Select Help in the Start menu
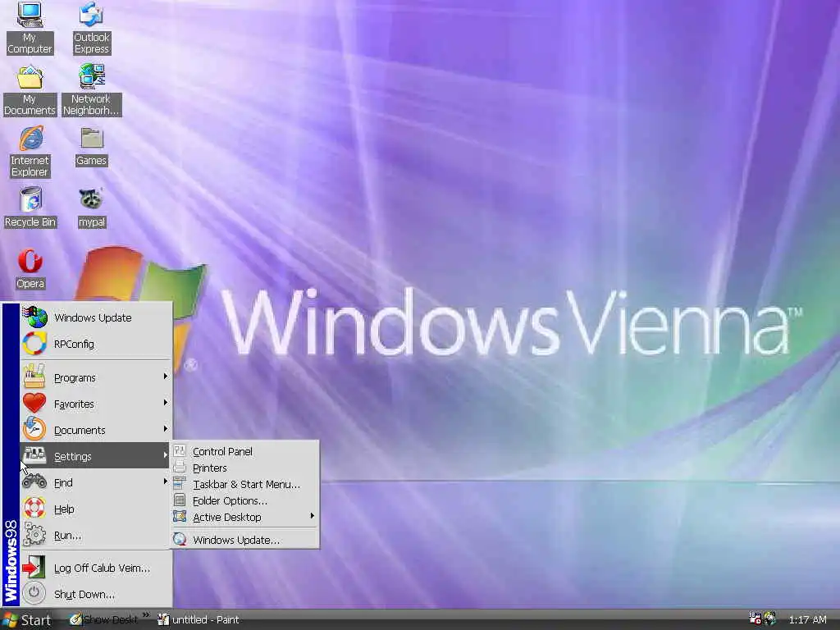 click(x=95, y=509)
